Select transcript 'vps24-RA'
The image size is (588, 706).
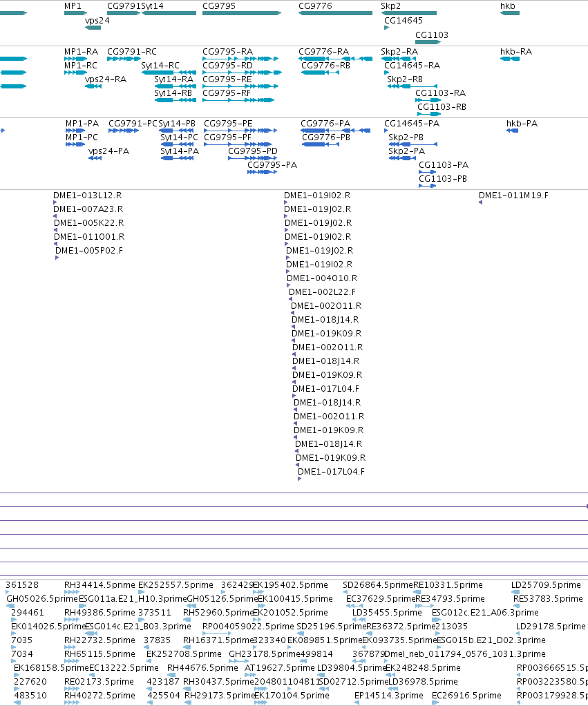tap(106, 79)
